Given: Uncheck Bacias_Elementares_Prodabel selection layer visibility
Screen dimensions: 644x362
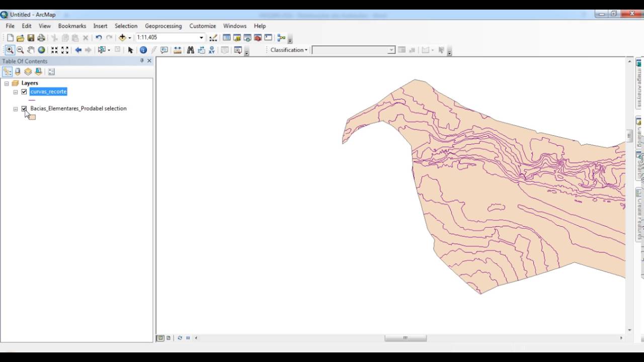Looking at the screenshot, I should tap(24, 109).
